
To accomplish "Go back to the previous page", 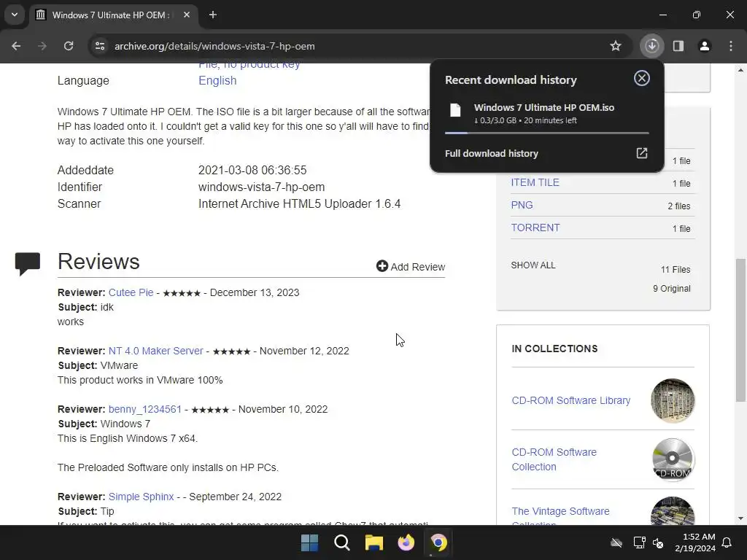I will click(16, 46).
